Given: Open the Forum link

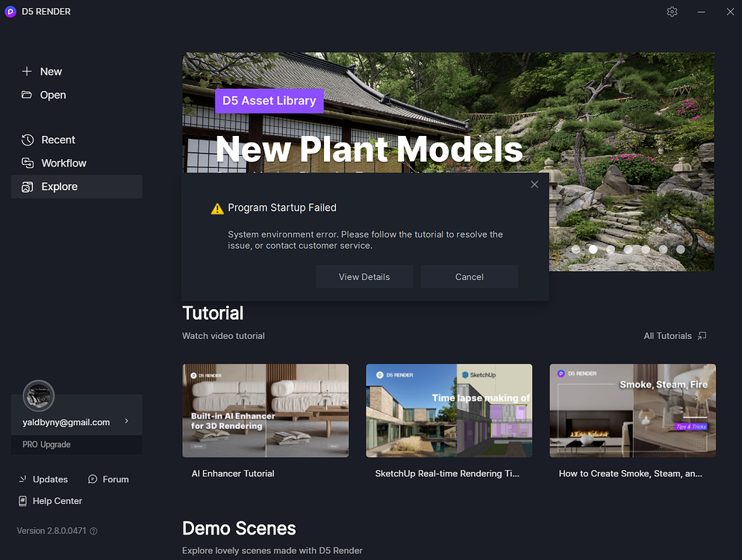Looking at the screenshot, I should (116, 479).
